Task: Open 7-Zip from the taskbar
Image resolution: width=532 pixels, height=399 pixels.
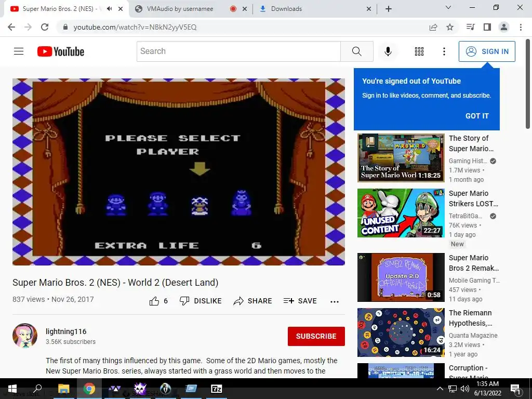Action: click(217, 389)
